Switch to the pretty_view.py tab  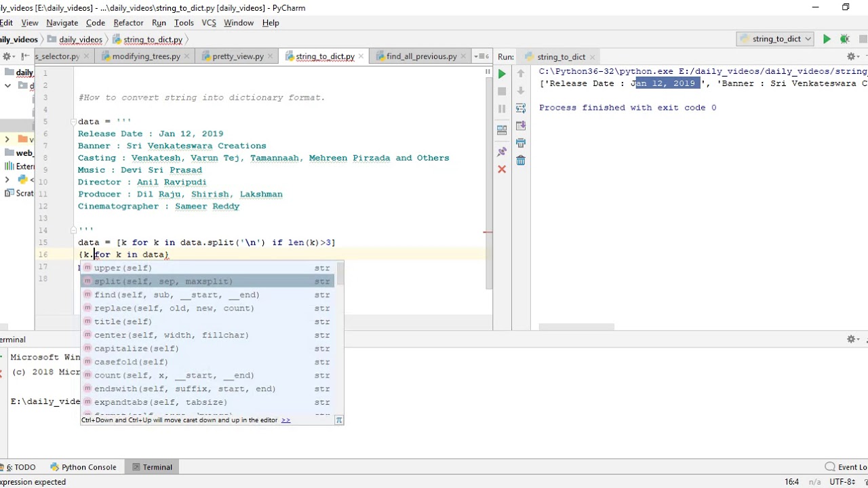tap(237, 56)
